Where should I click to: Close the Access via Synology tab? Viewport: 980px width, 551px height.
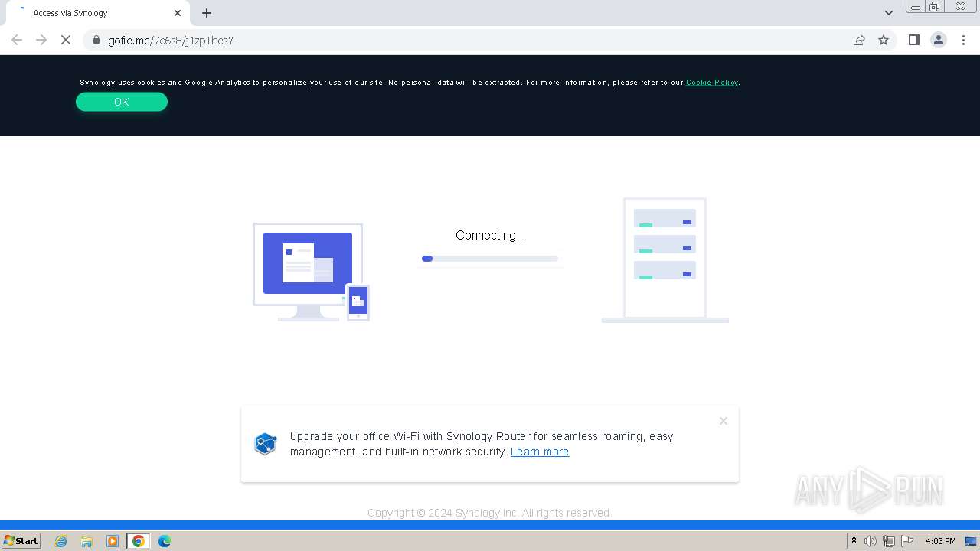(178, 13)
